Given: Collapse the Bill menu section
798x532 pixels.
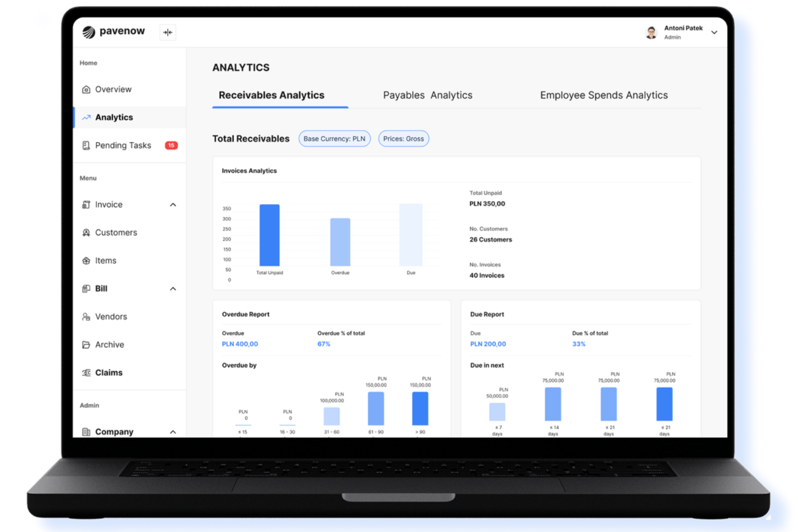Looking at the screenshot, I should pos(173,289).
